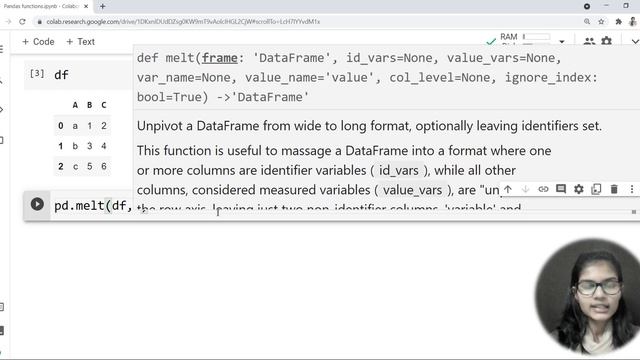The height and width of the screenshot is (360, 640).
Task: Open table of contents sidebar icon
Action: click(x=2, y=49)
